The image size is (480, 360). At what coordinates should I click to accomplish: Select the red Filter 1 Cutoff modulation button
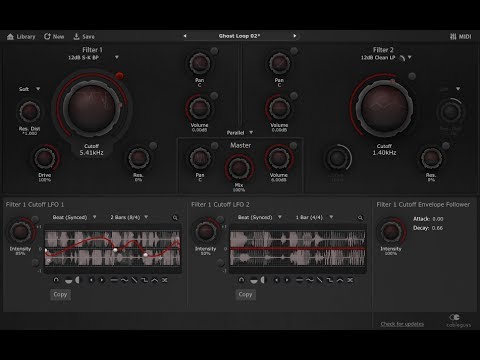119,76
